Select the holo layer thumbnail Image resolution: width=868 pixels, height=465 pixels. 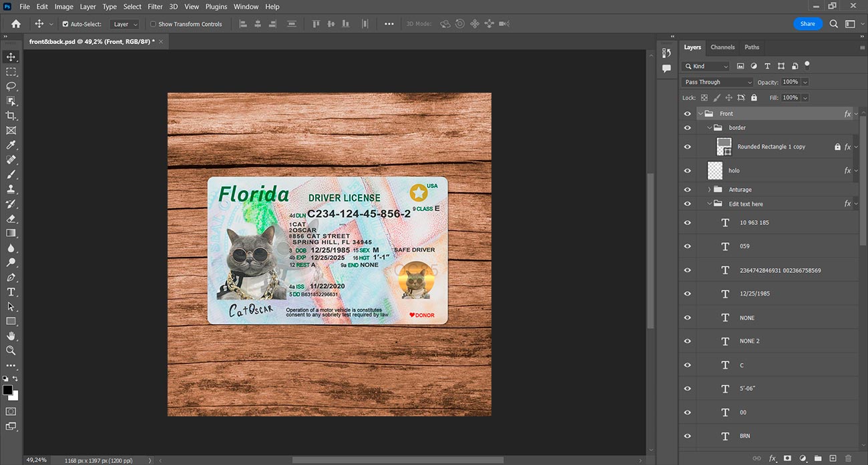[715, 171]
